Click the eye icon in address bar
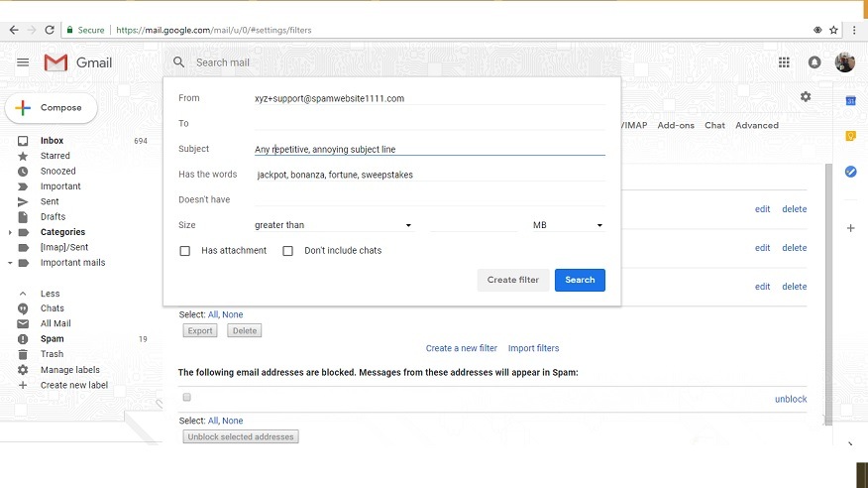 tap(817, 30)
